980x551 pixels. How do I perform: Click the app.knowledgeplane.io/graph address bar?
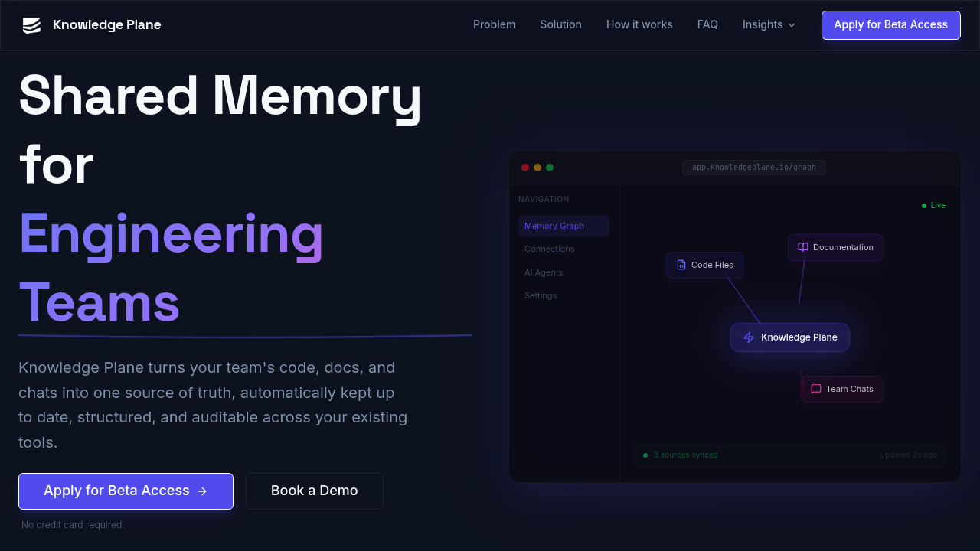[753, 167]
